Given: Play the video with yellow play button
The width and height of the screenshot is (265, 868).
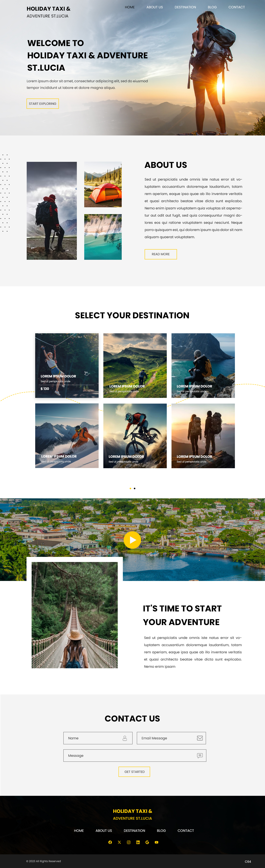Looking at the screenshot, I should pyautogui.click(x=132, y=540).
